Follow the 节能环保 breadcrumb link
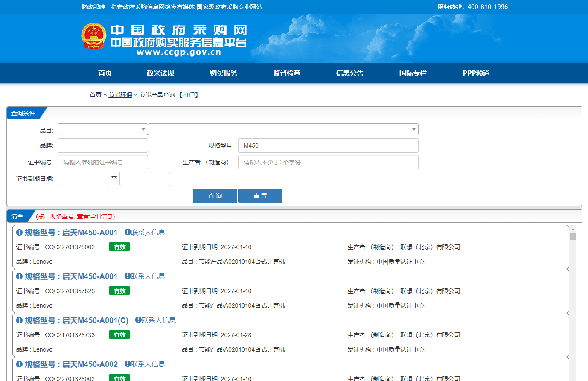 [120, 95]
